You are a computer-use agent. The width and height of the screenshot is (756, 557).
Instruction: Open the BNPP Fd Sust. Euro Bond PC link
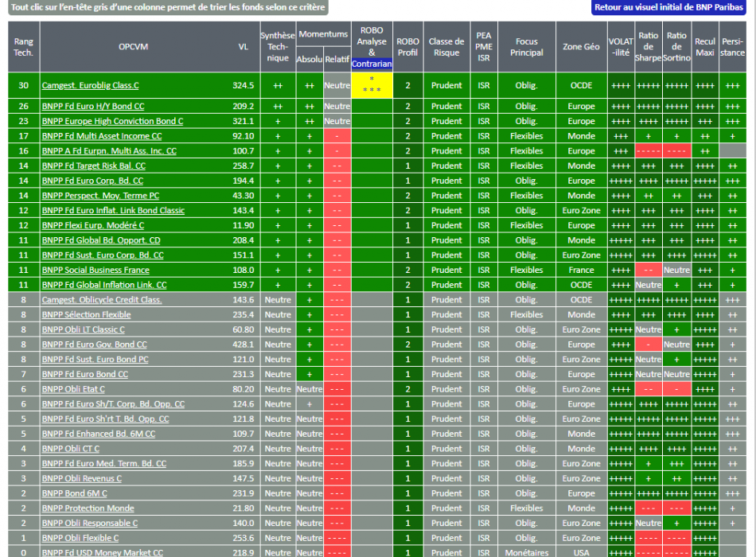click(x=95, y=360)
